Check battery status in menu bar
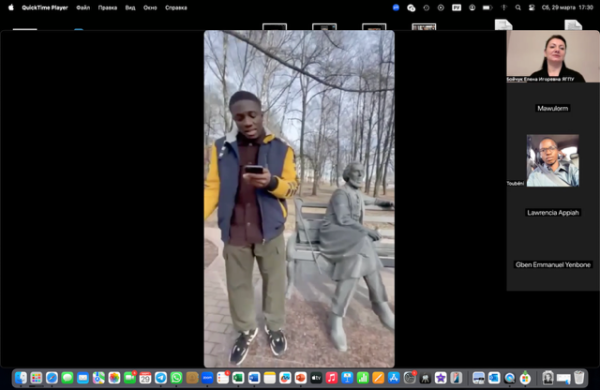The height and width of the screenshot is (390, 600). click(487, 8)
